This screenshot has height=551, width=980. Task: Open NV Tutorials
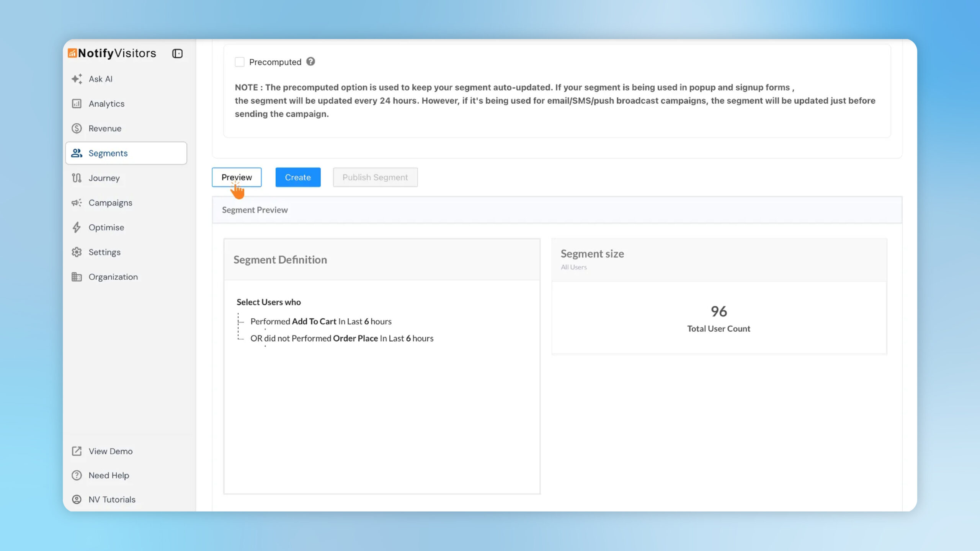coord(112,499)
